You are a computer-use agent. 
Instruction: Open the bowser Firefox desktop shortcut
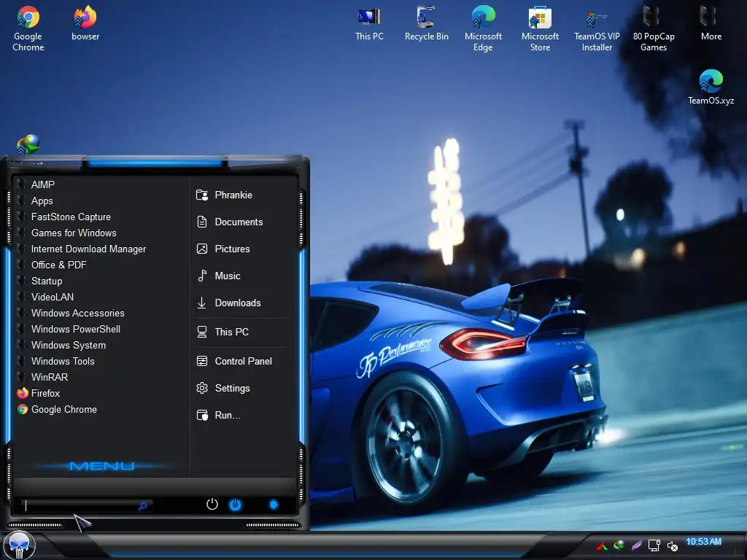85,24
